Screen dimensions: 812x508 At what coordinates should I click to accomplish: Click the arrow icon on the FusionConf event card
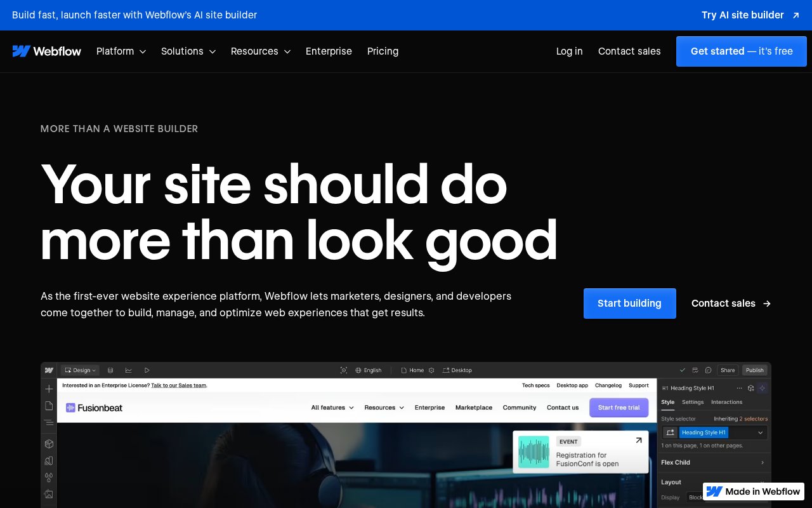click(638, 440)
